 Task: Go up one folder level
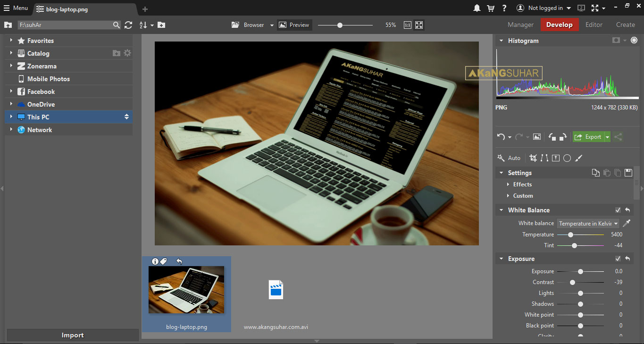tap(8, 25)
